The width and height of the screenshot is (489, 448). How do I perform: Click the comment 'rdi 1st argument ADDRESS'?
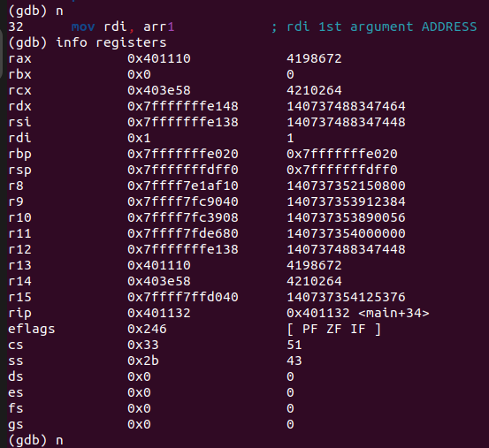[x=382, y=27]
